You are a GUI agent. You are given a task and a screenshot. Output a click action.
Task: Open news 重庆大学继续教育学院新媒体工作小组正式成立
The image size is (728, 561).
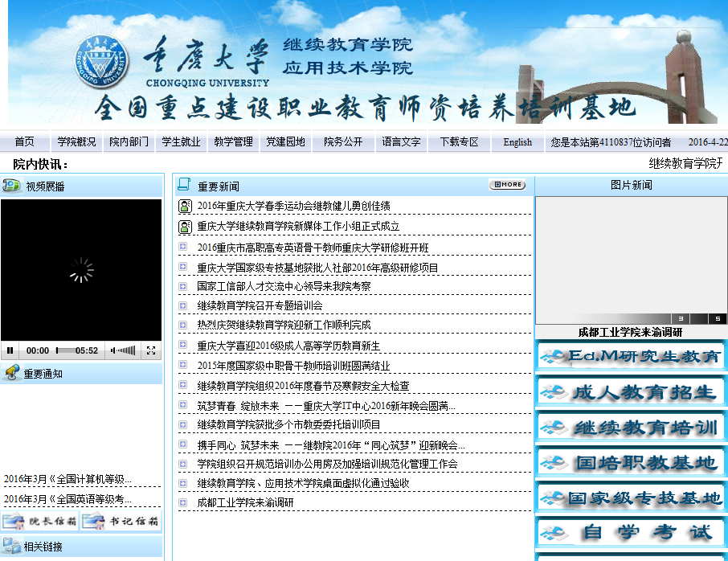point(298,226)
